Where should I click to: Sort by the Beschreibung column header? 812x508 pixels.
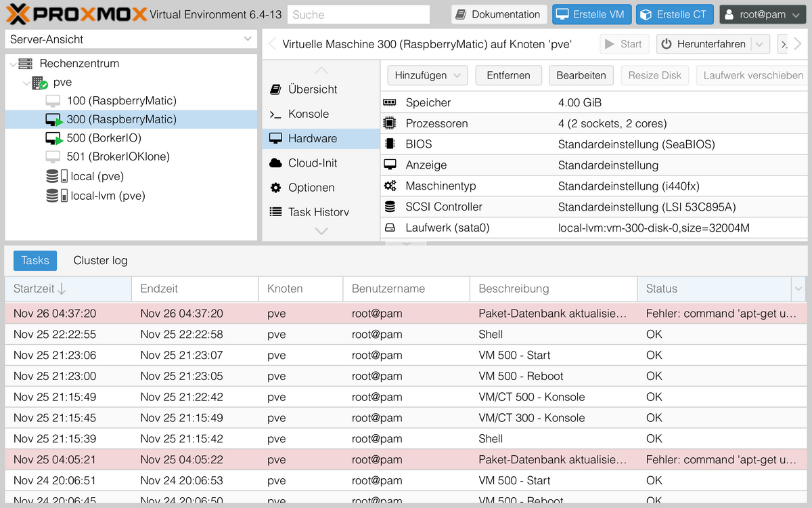point(554,289)
